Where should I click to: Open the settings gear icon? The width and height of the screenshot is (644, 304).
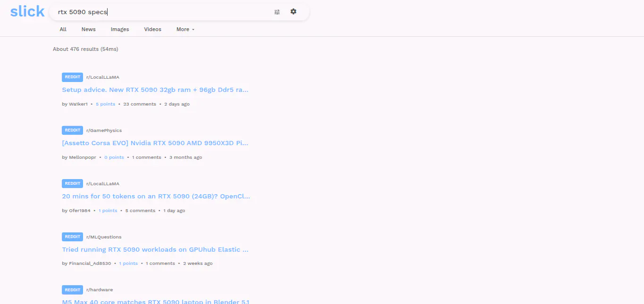293,12
